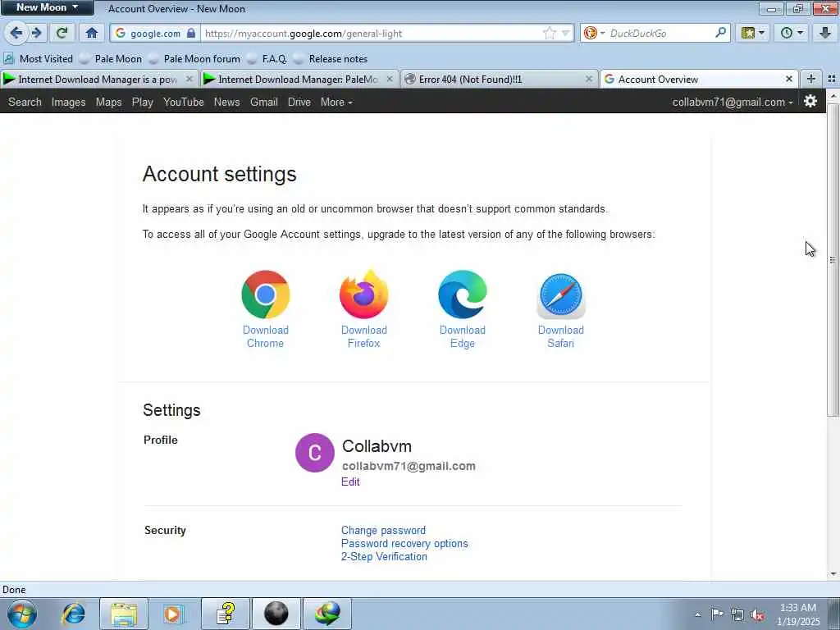Viewport: 840px width, 630px height.
Task: Reload the current page
Action: pos(62,33)
